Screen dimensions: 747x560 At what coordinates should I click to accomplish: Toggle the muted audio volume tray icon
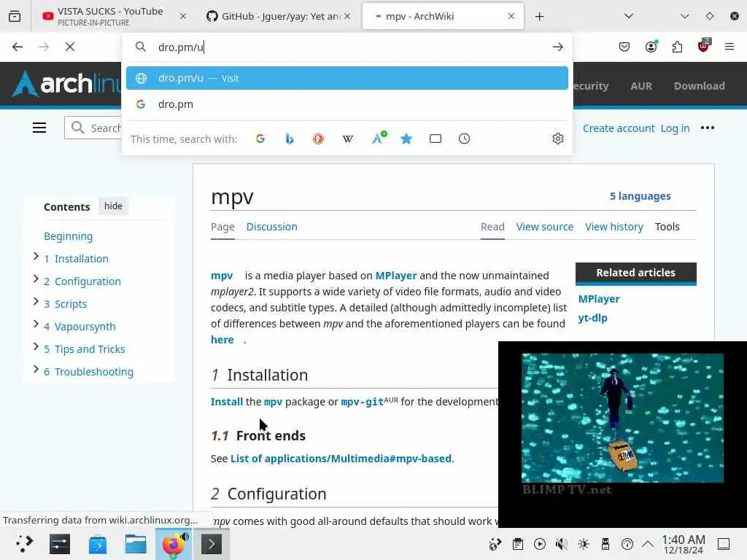pos(561,544)
